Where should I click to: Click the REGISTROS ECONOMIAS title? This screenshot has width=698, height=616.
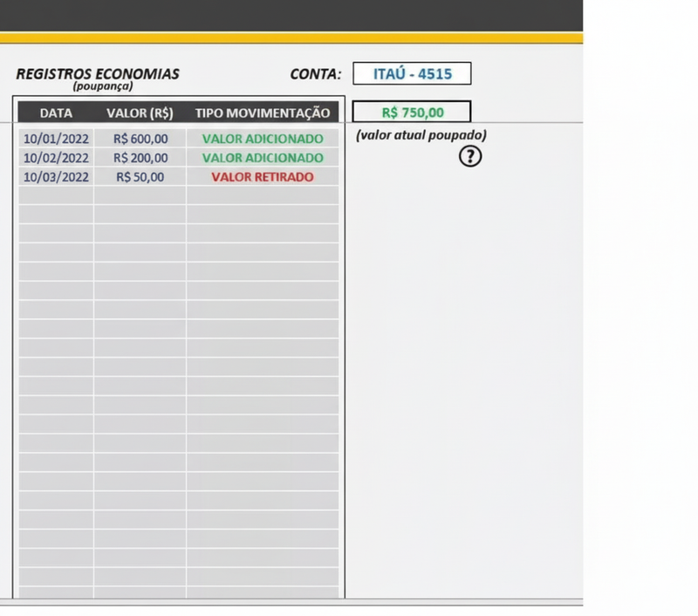pyautogui.click(x=97, y=74)
